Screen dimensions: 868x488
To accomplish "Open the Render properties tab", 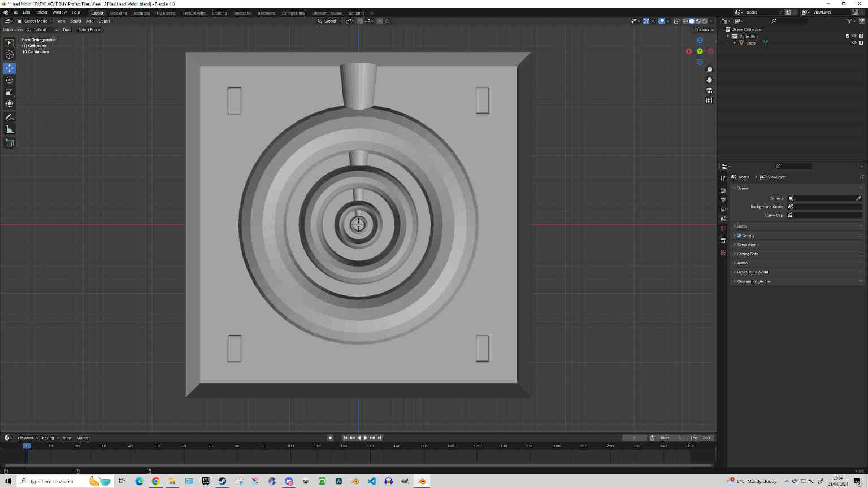I will pos(723,190).
